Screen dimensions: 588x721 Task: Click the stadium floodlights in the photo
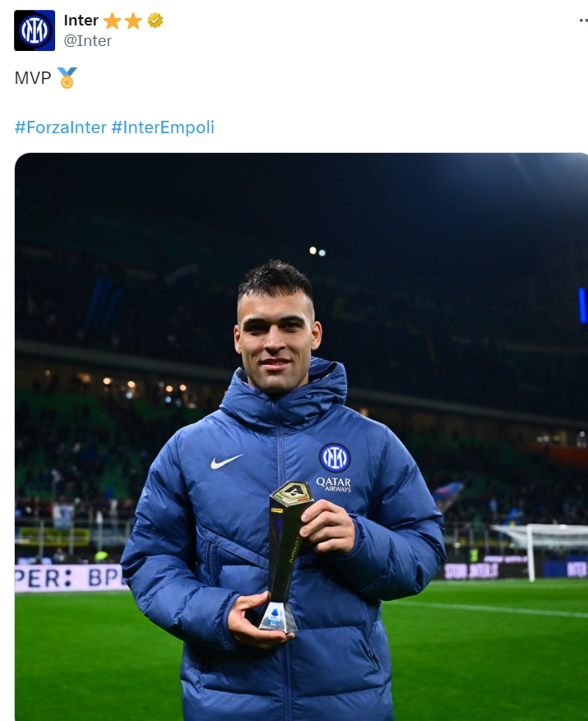(x=317, y=252)
